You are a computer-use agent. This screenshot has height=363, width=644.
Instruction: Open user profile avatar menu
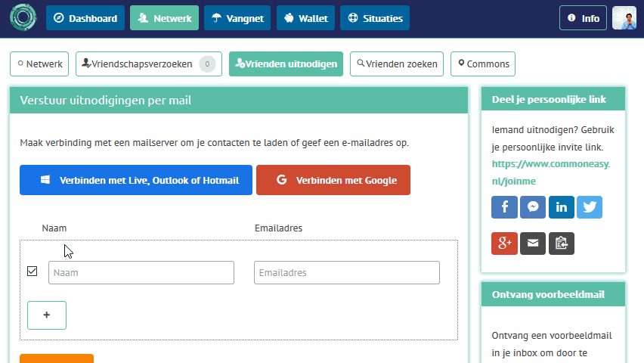coord(624,18)
